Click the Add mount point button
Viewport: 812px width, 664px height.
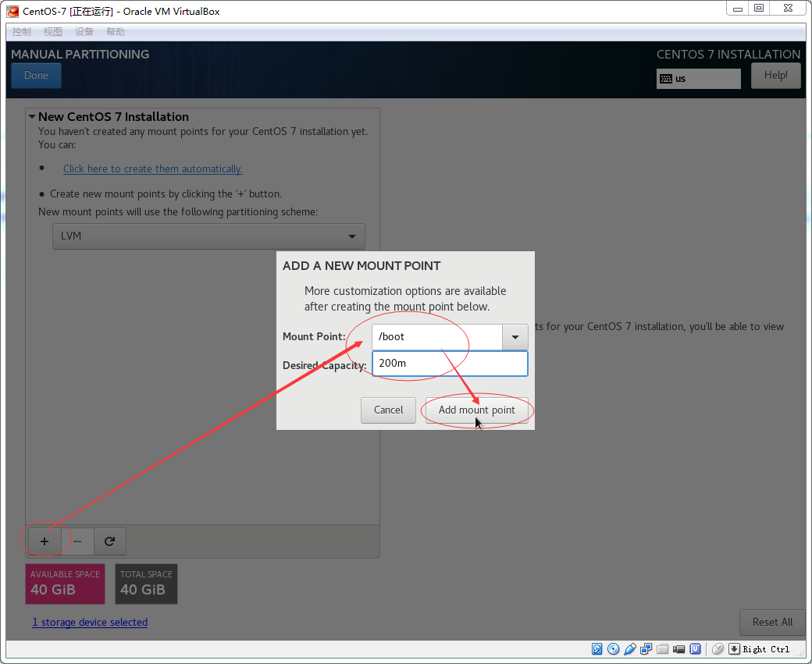point(476,410)
